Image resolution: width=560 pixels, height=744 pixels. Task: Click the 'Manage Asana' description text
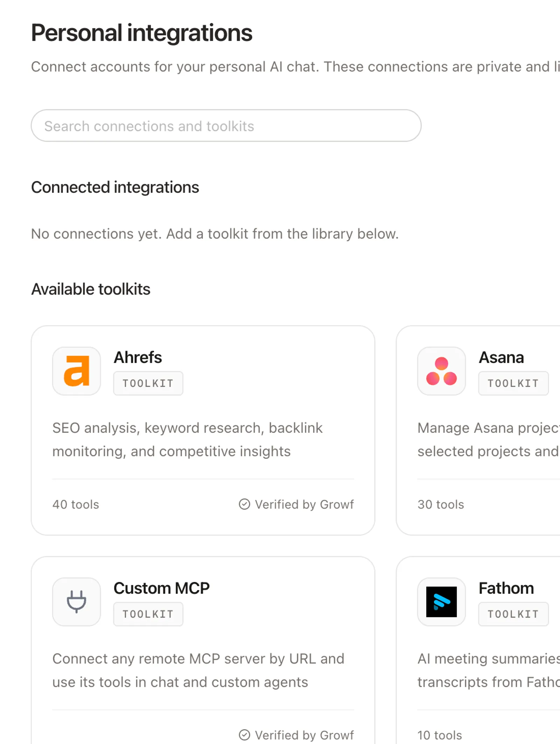point(489,440)
